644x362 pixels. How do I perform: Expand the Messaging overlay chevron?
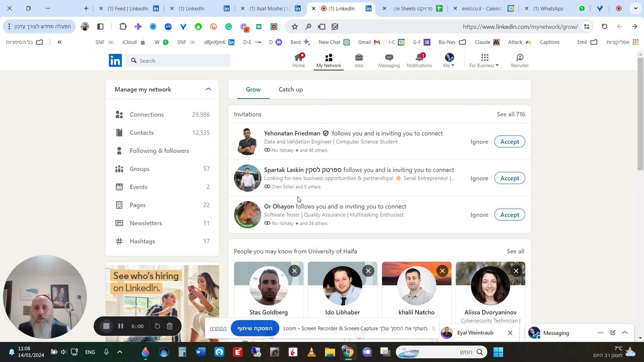tap(625, 333)
